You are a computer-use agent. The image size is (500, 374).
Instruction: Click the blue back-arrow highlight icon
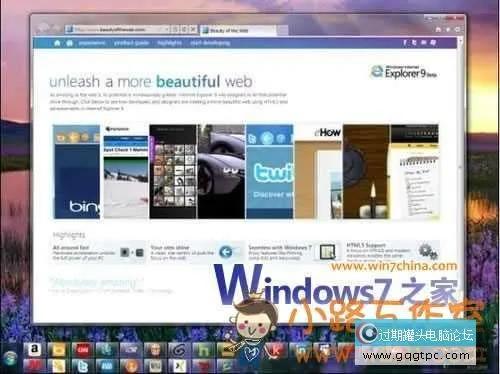(x=226, y=252)
